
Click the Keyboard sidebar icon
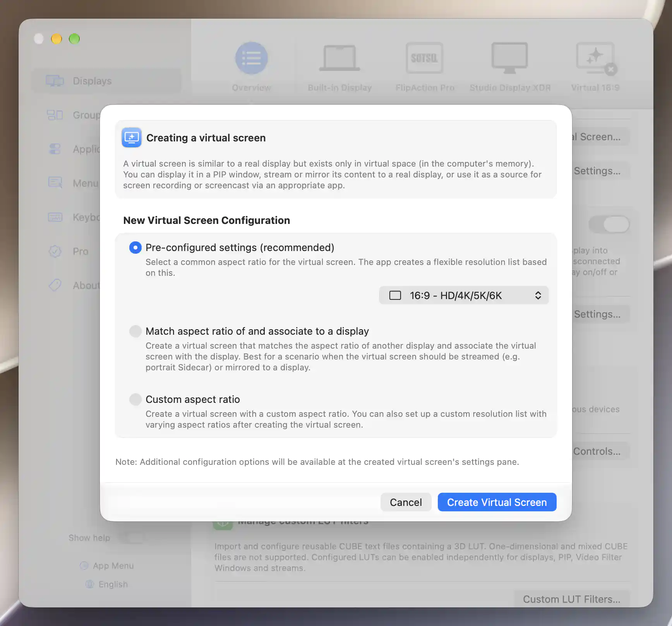pos(55,217)
